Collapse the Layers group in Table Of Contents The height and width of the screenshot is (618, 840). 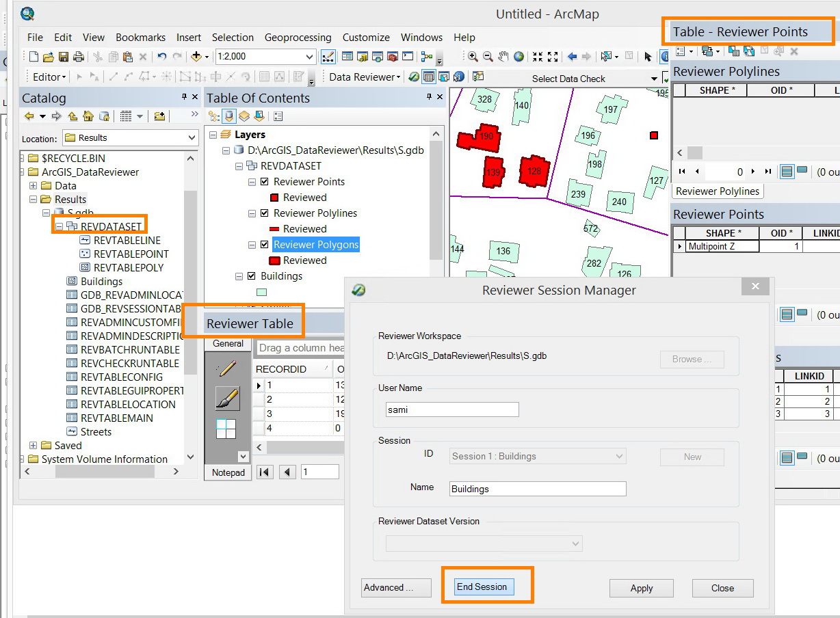pyautogui.click(x=213, y=135)
